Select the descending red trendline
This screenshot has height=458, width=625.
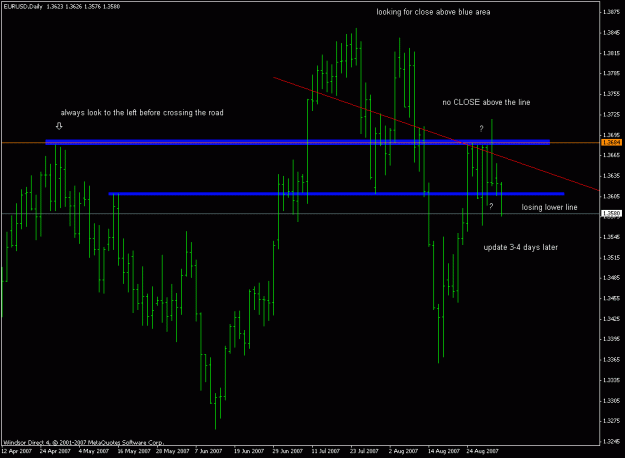[436, 134]
